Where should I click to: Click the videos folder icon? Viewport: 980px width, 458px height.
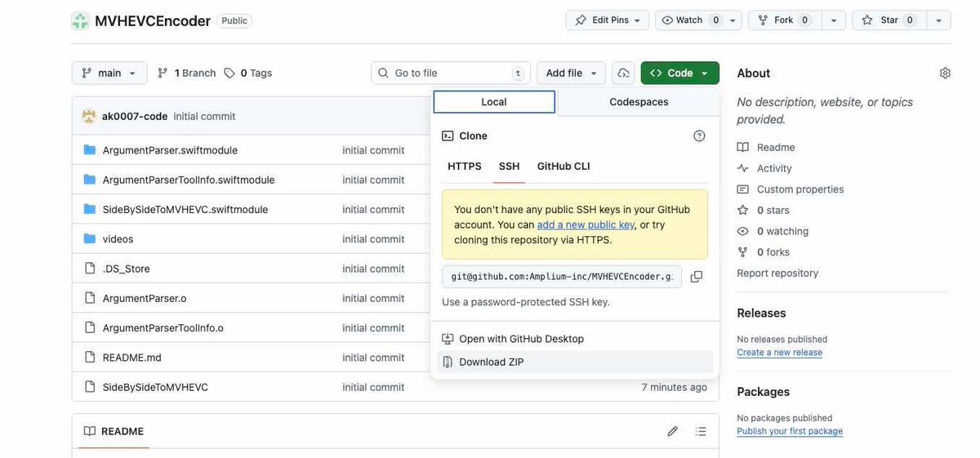coord(90,238)
